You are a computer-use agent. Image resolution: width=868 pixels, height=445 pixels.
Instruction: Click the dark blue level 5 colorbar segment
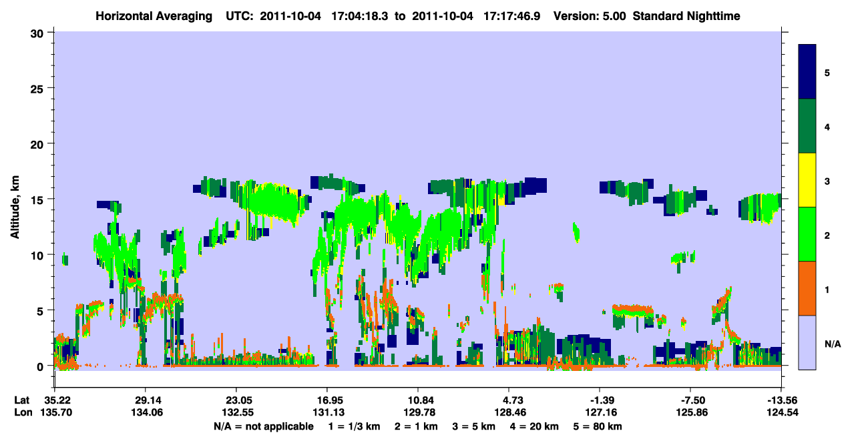click(807, 72)
